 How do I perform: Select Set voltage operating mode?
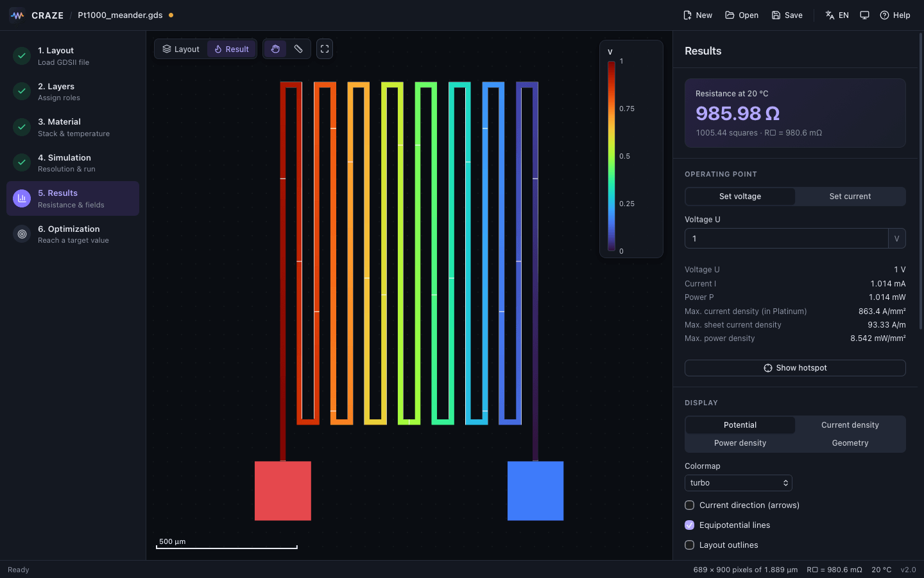click(x=740, y=197)
